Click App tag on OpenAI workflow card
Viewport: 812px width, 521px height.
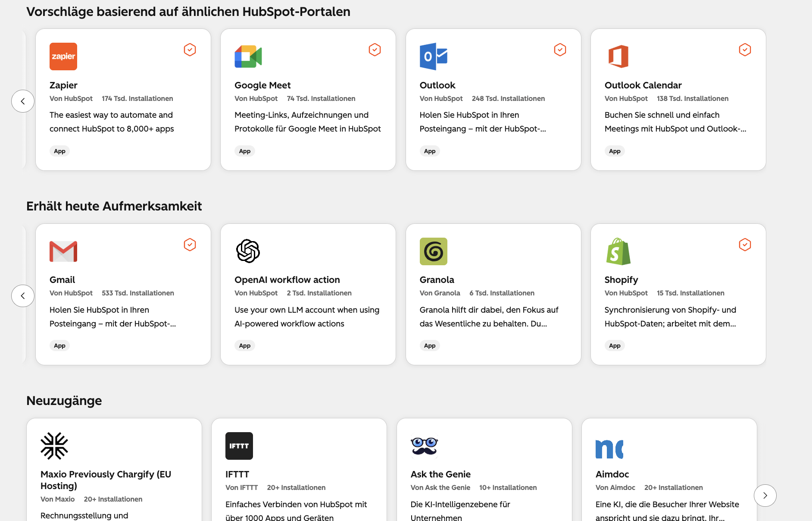click(245, 345)
